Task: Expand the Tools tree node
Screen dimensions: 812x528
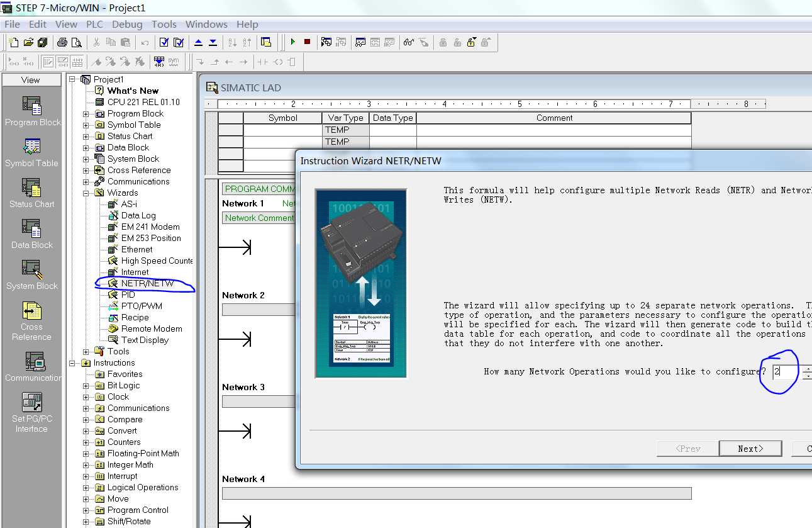Action: click(x=86, y=352)
